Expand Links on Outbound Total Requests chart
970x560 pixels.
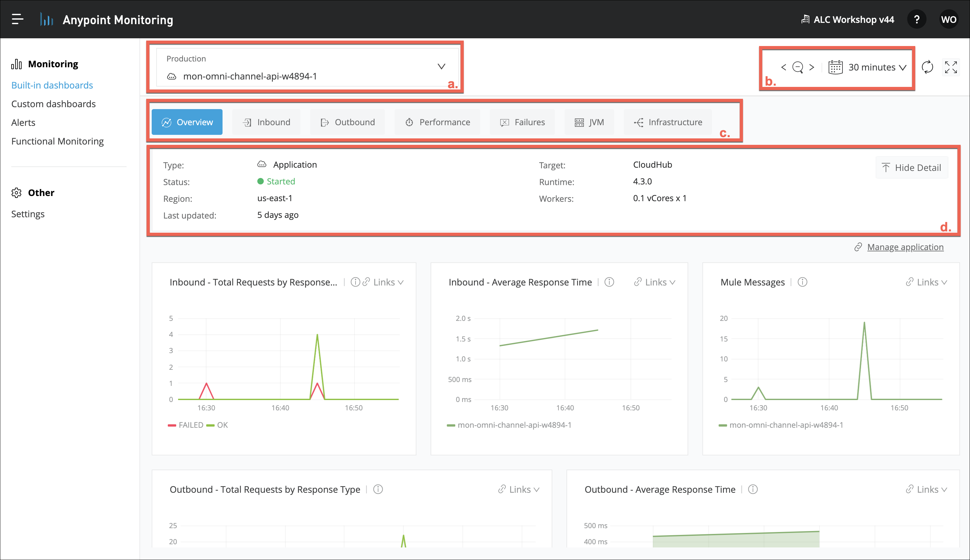(x=519, y=489)
